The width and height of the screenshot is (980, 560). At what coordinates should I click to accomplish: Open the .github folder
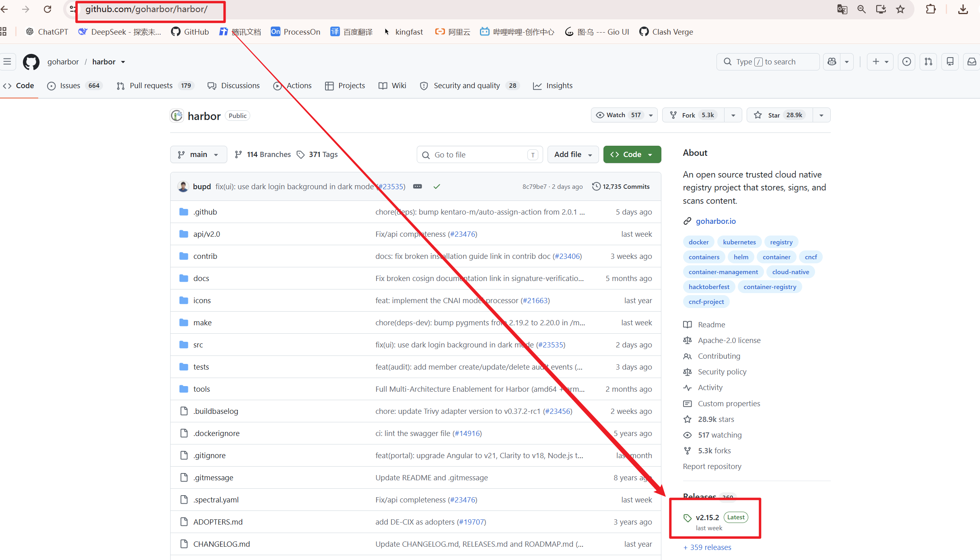tap(205, 212)
